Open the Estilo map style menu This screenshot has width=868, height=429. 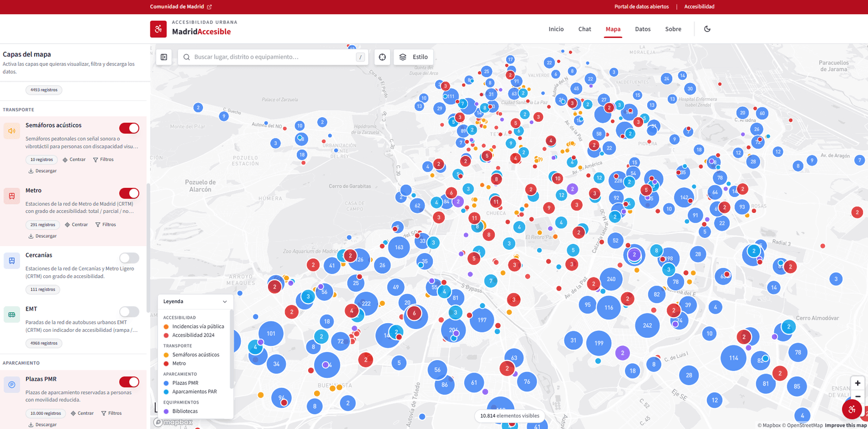(x=414, y=57)
